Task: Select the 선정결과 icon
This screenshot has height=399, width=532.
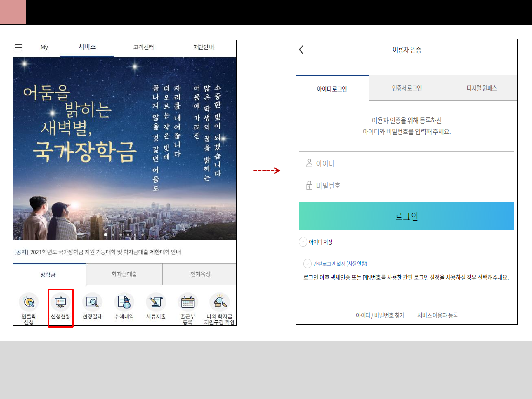Action: point(92,302)
